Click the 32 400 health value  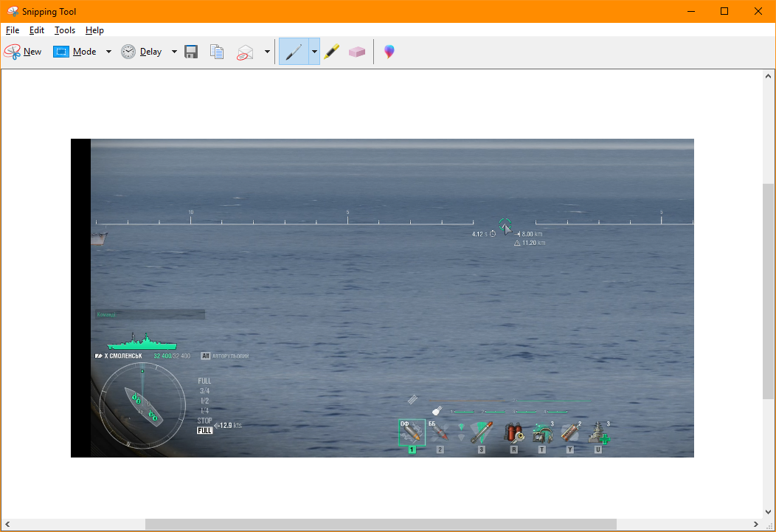tap(162, 356)
